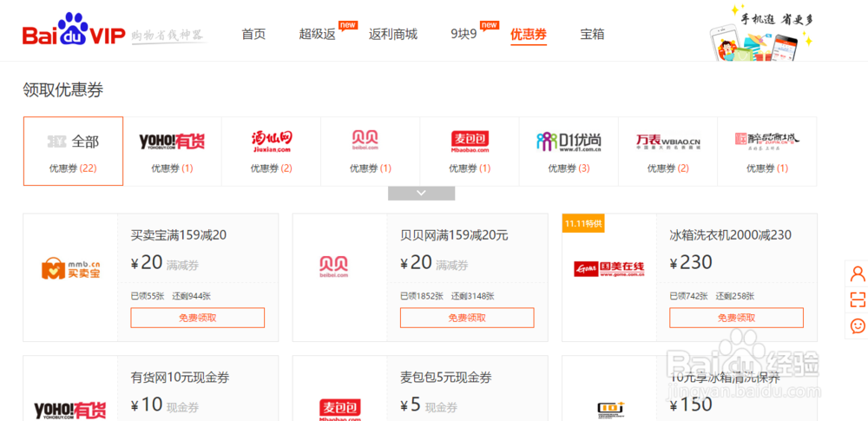Select the 优惠券 tab
Screen dimensions: 868x421
(x=528, y=35)
